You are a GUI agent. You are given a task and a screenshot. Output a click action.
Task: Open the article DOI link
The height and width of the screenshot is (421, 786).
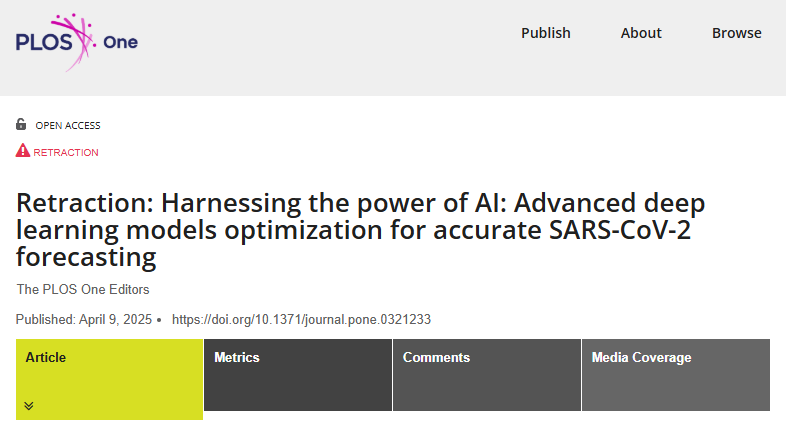point(301,320)
